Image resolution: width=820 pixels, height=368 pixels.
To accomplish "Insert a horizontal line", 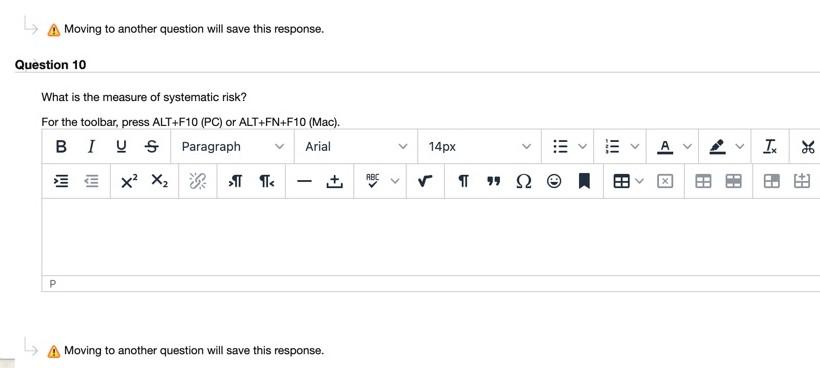I will [304, 181].
